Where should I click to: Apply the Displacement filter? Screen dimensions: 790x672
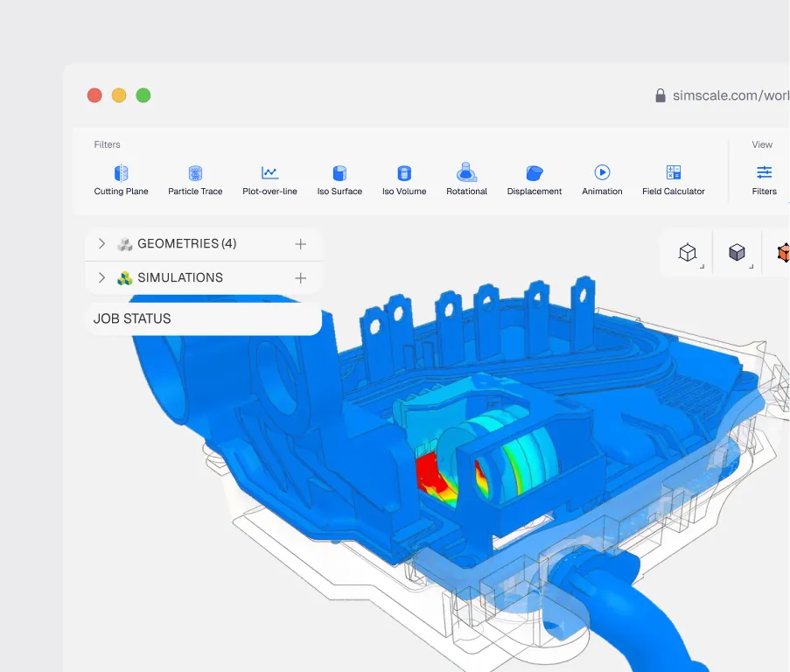(534, 180)
